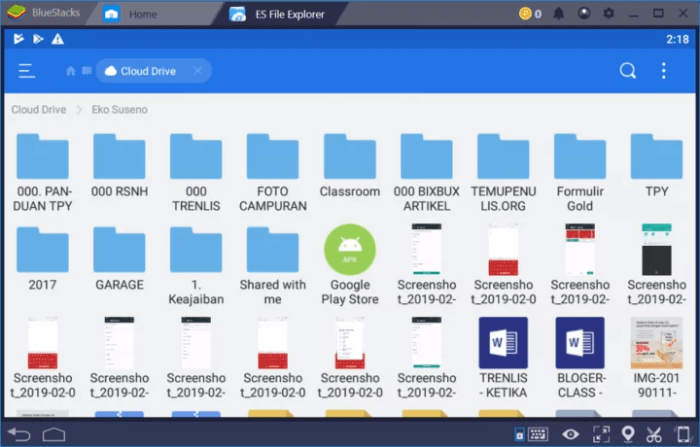The image size is (700, 447).
Task: Open the TPY folder
Action: pyautogui.click(x=657, y=165)
